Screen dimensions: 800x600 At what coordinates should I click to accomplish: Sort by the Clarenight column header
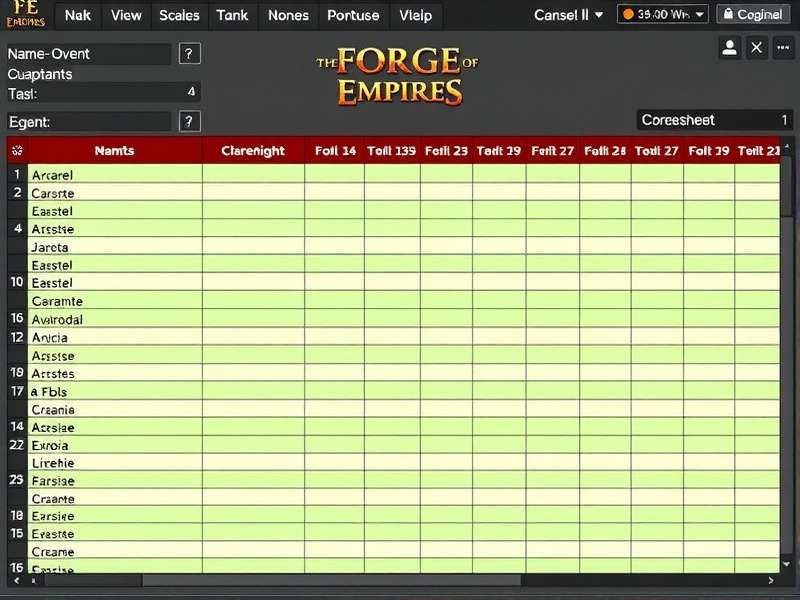tap(253, 151)
